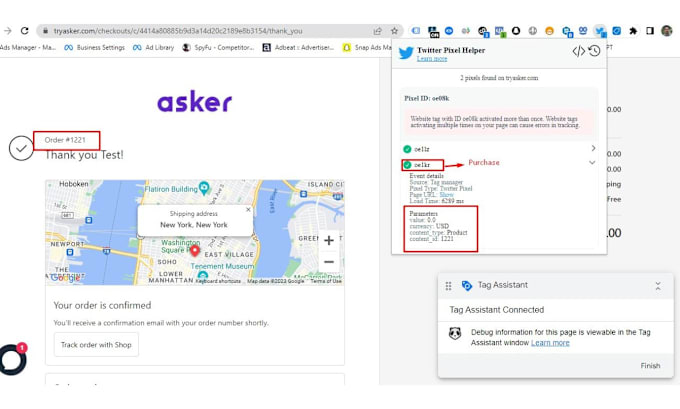Click Show link for Page URL
The image size is (680, 409).
(446, 195)
